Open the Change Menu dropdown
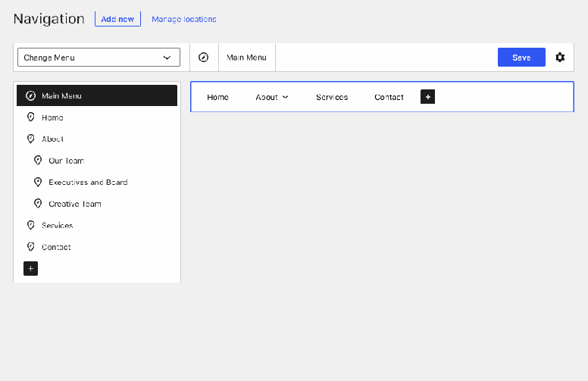Viewport: 588px width, 381px height. [99, 58]
